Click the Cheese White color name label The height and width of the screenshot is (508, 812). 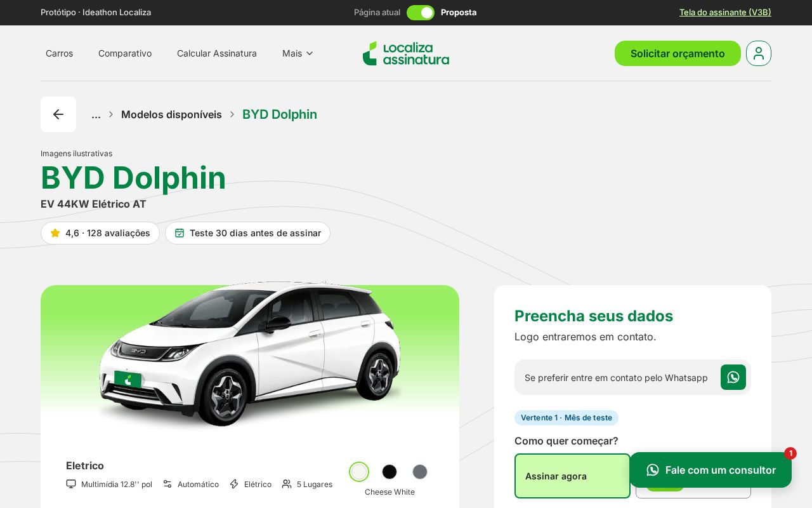[390, 492]
